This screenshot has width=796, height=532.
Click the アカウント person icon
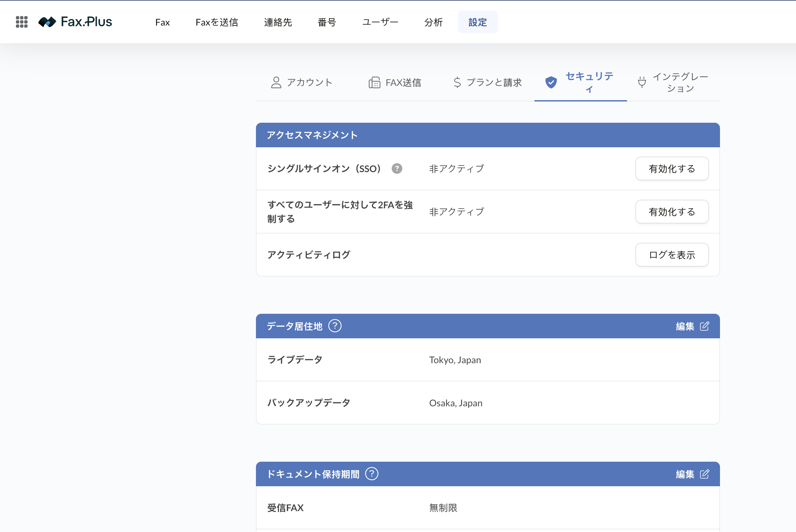click(x=276, y=83)
